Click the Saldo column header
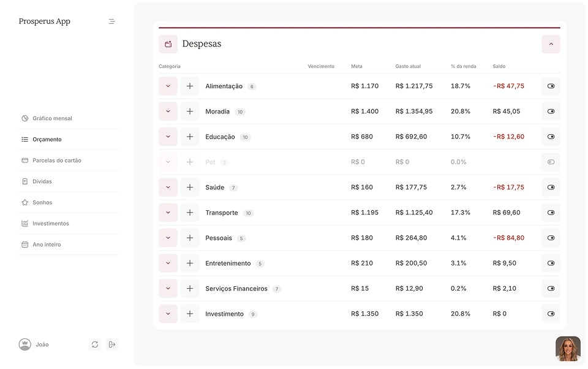Screen dimensions: 588x369 (499, 66)
